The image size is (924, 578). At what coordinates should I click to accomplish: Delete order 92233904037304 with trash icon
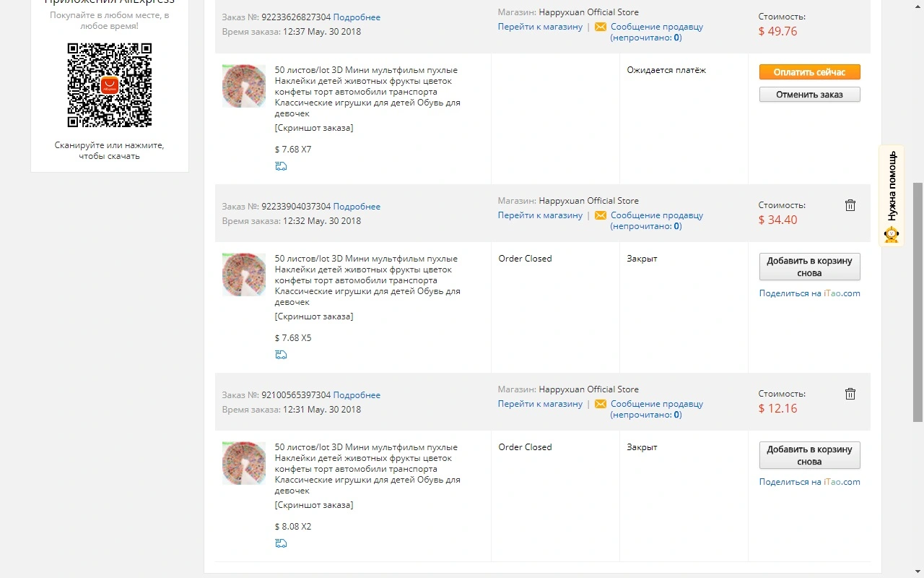click(x=850, y=205)
